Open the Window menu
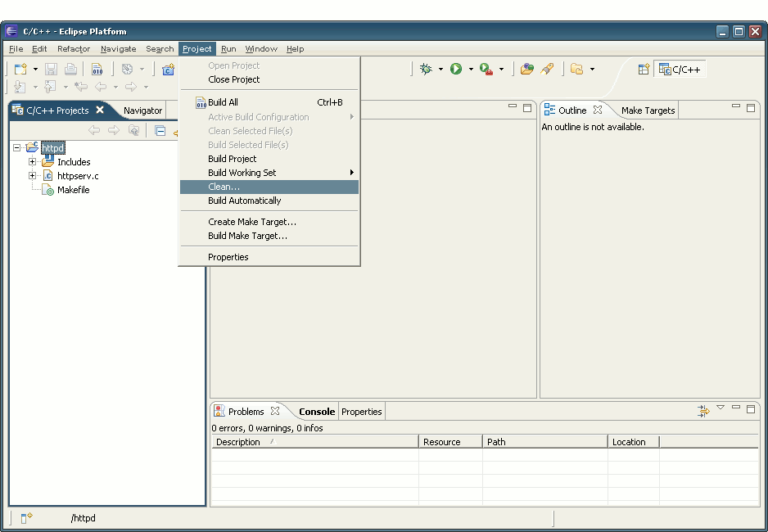 [261, 49]
